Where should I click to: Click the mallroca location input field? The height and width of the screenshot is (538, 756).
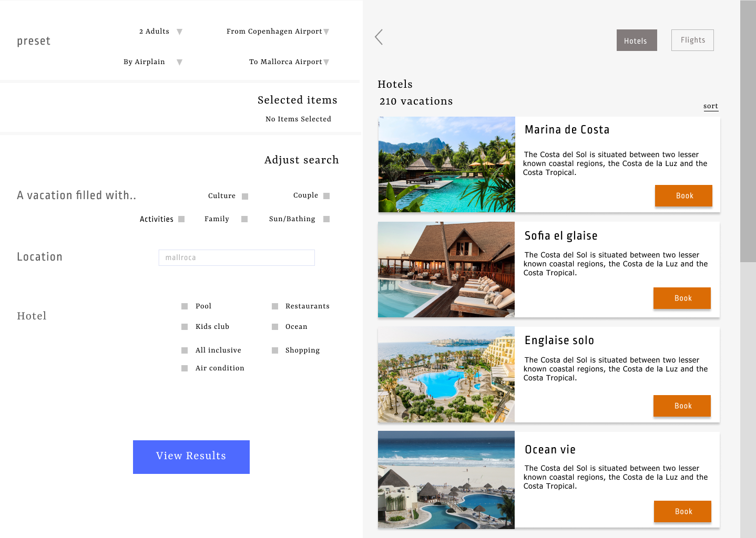click(236, 257)
